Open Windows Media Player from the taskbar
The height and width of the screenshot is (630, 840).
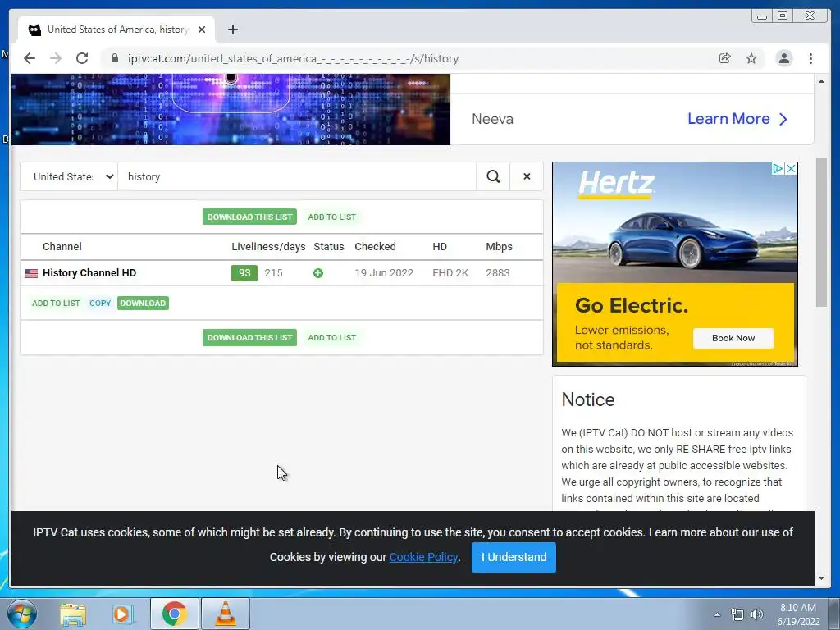(x=122, y=614)
